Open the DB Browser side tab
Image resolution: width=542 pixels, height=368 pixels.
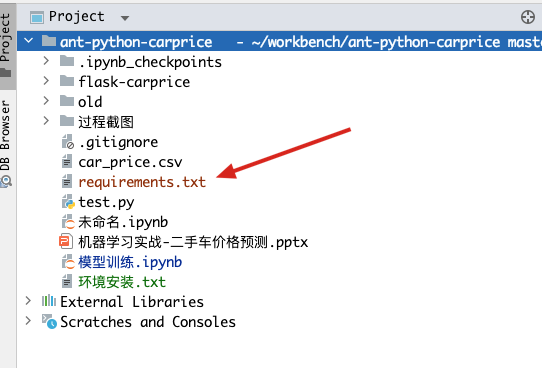[6, 142]
